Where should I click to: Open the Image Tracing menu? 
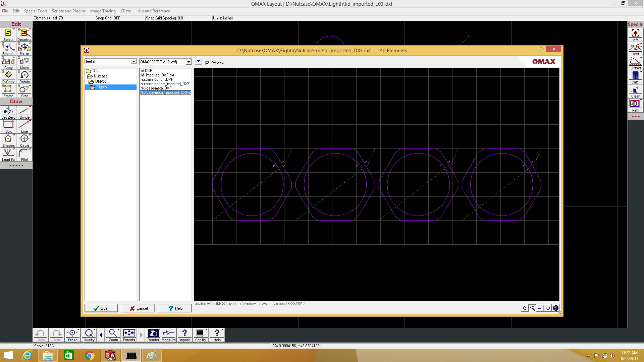tap(103, 11)
